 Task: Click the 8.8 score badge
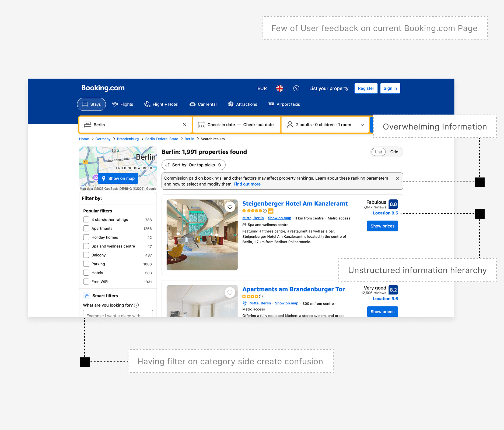tap(393, 204)
